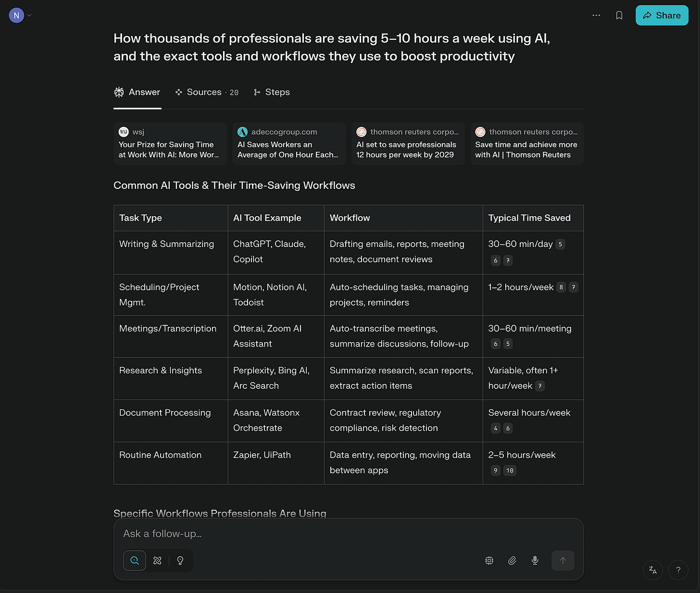Bookmark this thread

[x=619, y=15]
